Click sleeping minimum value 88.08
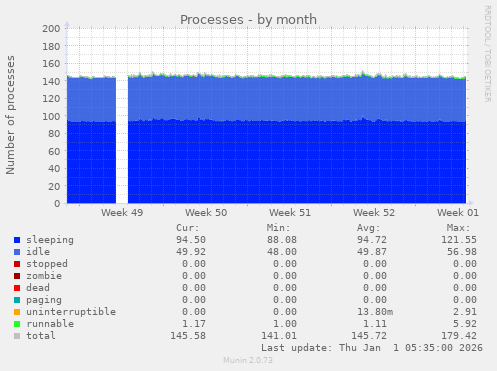The height and width of the screenshot is (371, 497). coord(282,240)
